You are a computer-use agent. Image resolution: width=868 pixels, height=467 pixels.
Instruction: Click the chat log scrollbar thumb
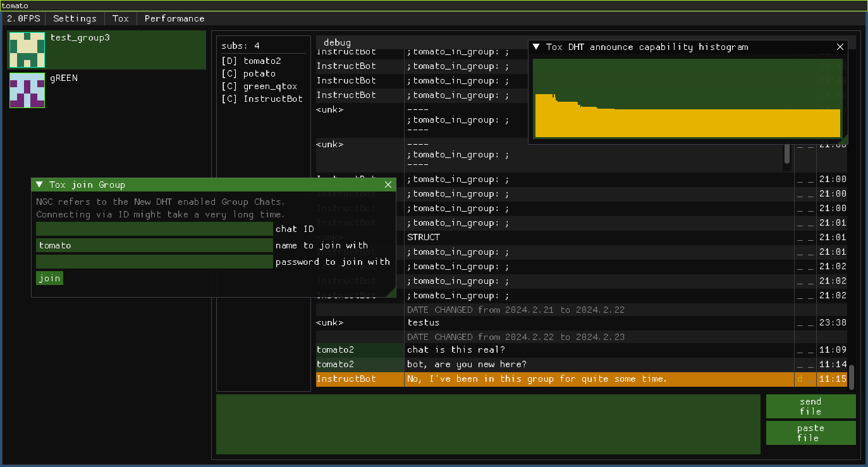pos(851,377)
